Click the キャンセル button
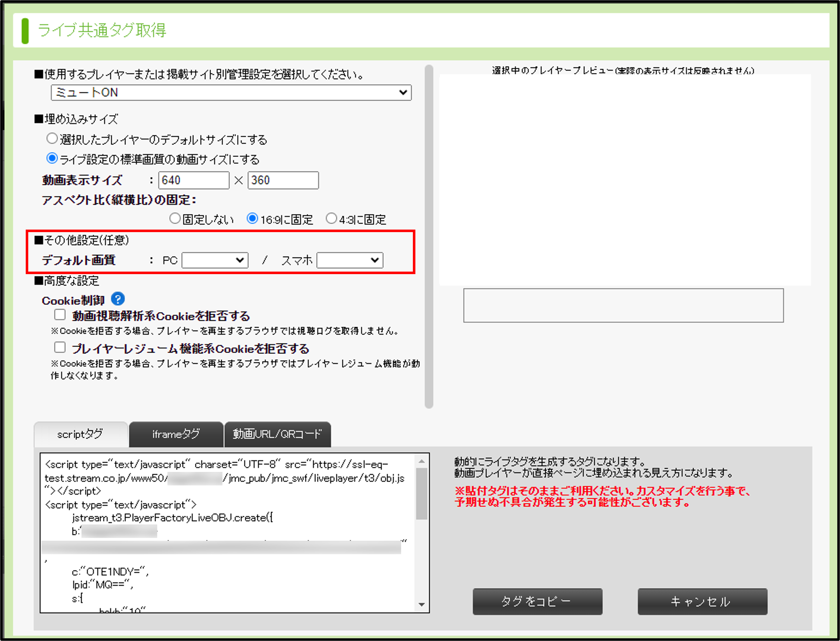 tap(702, 601)
